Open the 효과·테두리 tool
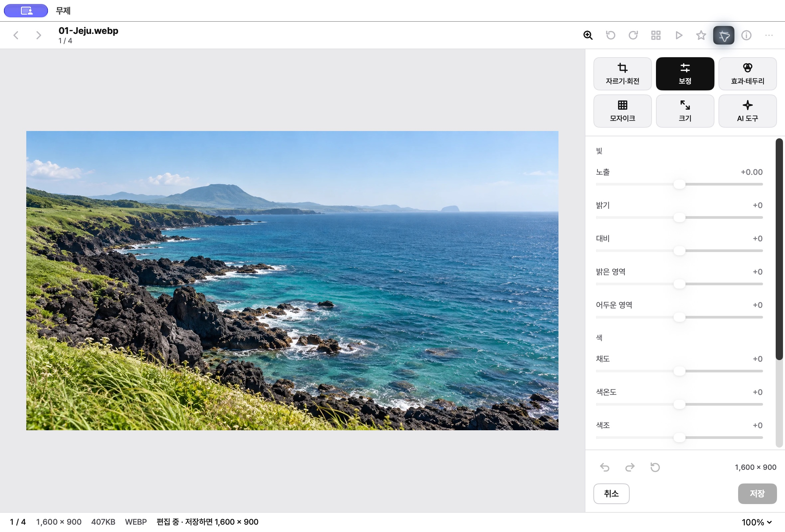This screenshot has height=532, width=785. [x=747, y=73]
